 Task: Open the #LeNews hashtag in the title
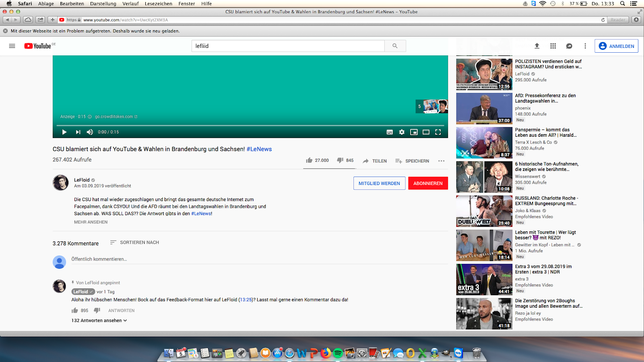259,149
